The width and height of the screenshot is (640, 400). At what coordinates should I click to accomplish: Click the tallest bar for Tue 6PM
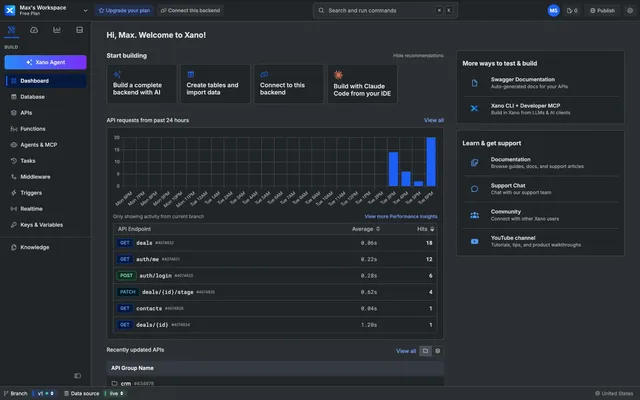[x=431, y=162]
